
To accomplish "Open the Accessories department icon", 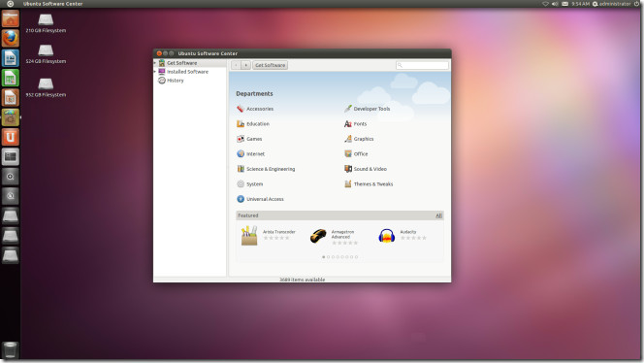I will (241, 109).
